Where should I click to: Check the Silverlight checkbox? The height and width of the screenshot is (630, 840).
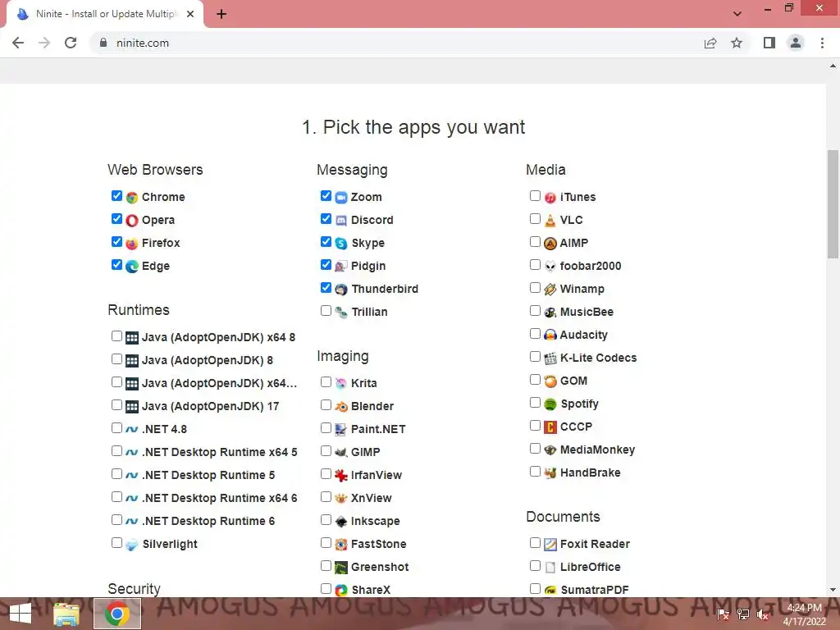(116, 543)
